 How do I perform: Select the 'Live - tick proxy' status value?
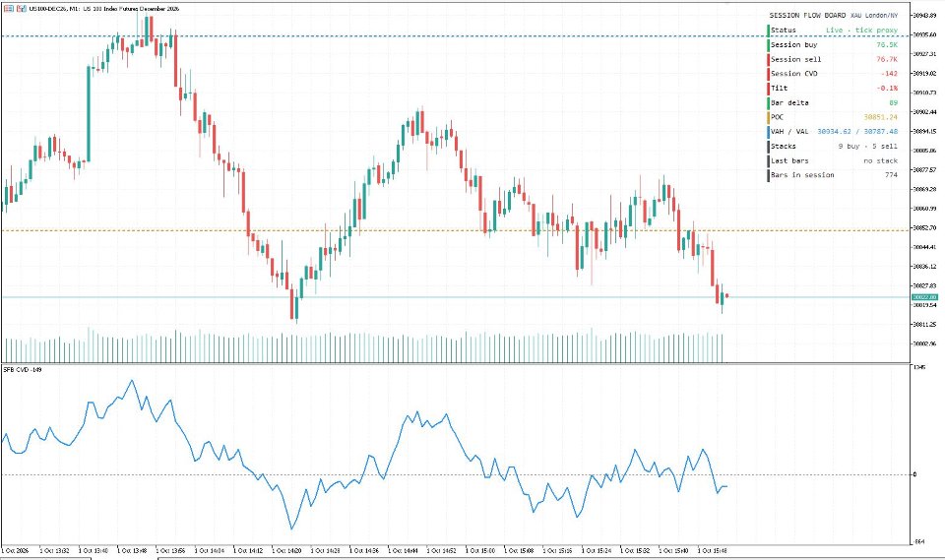point(861,31)
